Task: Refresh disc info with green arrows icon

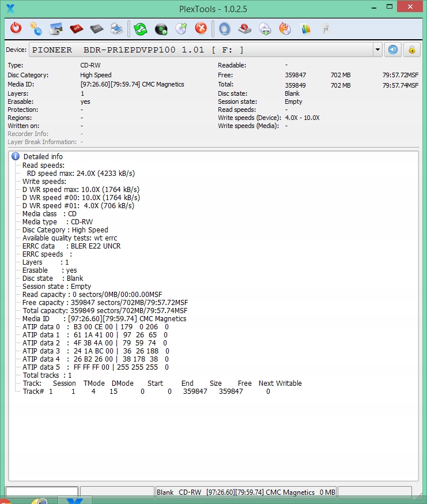Action: point(141,29)
